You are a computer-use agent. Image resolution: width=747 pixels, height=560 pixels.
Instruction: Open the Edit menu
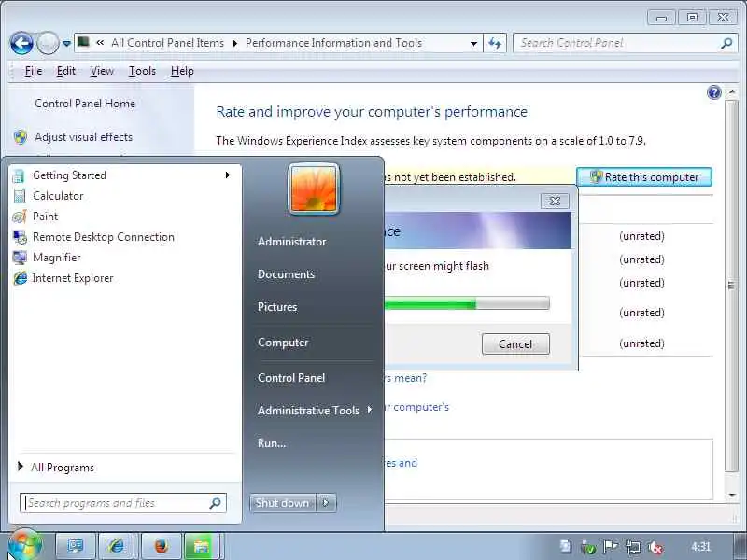coord(65,71)
